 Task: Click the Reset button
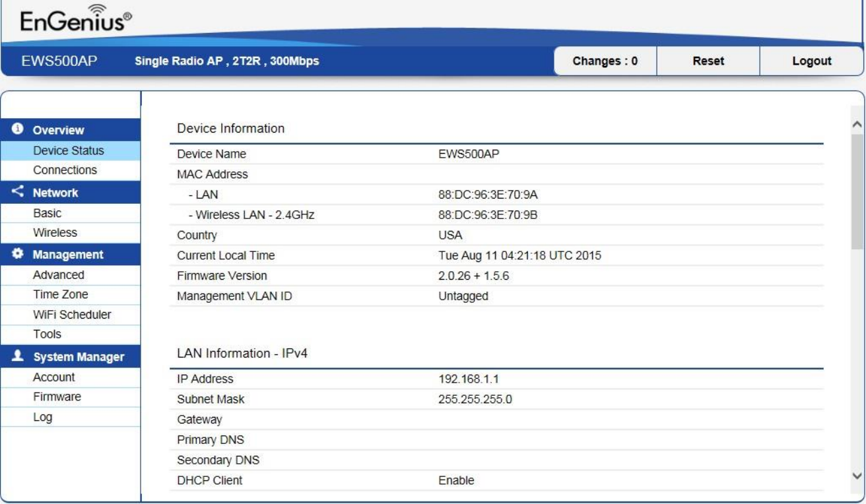pyautogui.click(x=708, y=61)
